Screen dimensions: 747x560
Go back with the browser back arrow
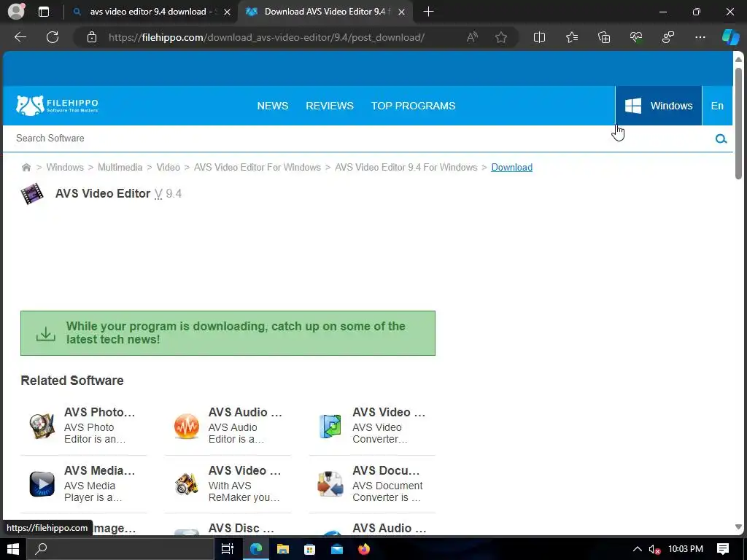pos(20,37)
